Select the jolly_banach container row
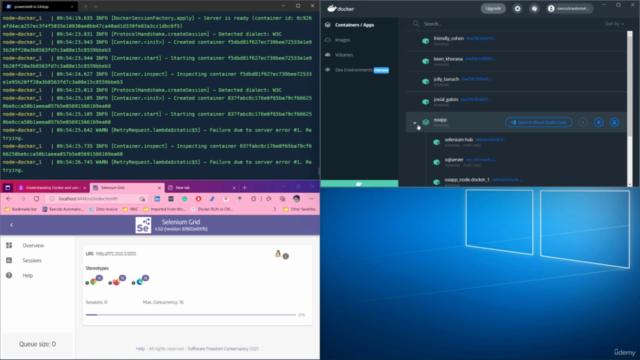640x360 pixels. tap(516, 81)
